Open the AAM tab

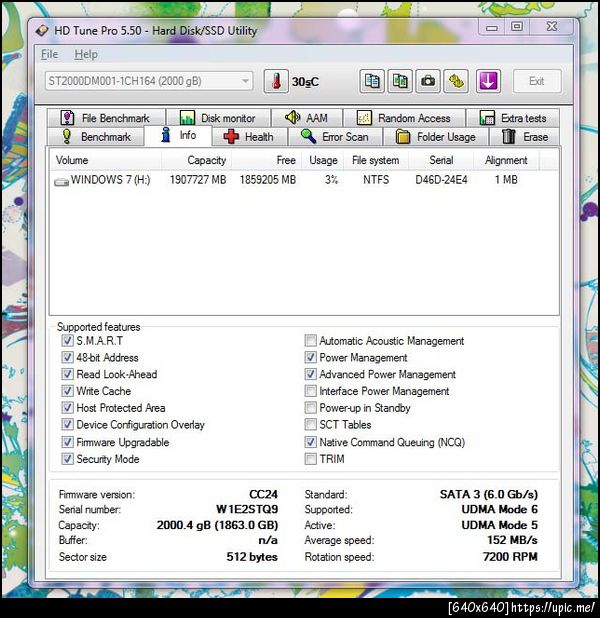[307, 118]
